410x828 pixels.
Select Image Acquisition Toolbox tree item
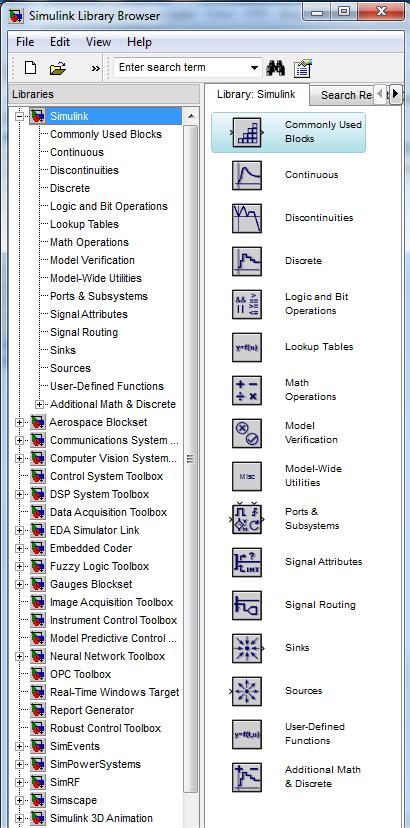click(111, 602)
